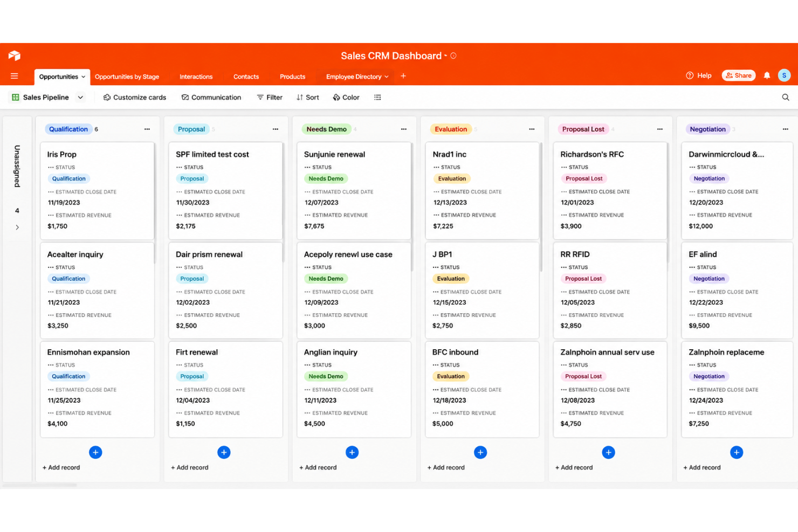The width and height of the screenshot is (798, 532).
Task: Open the Color options dropdown
Action: [346, 98]
